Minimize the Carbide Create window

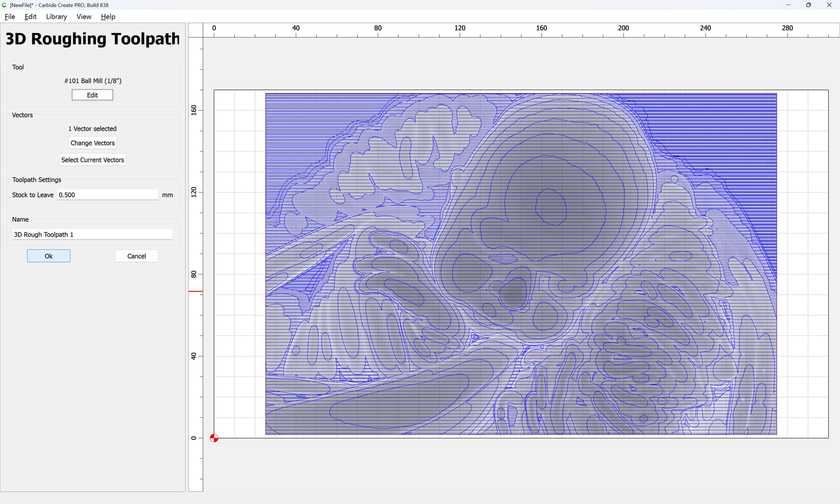point(788,5)
